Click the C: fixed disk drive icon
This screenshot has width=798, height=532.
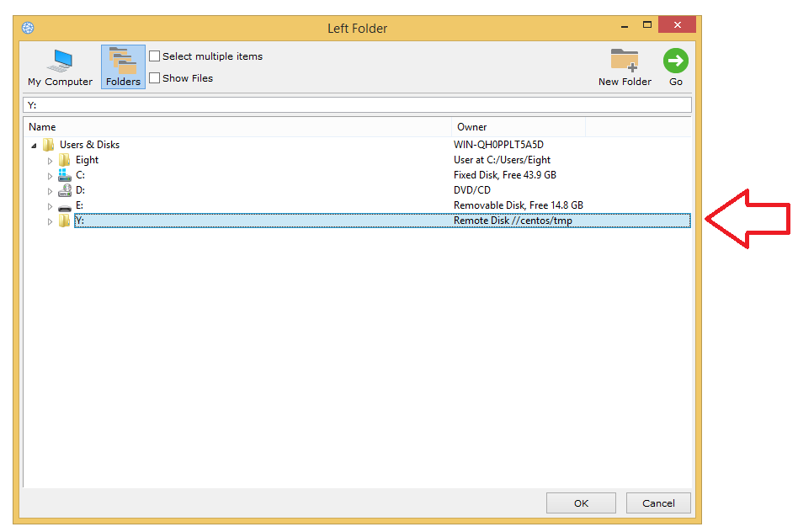pyautogui.click(x=65, y=175)
